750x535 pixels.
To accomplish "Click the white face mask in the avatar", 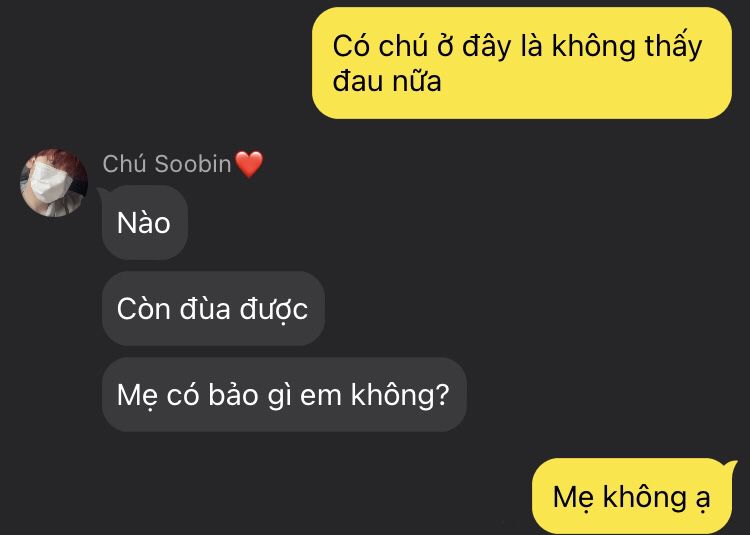I will coord(49,183).
